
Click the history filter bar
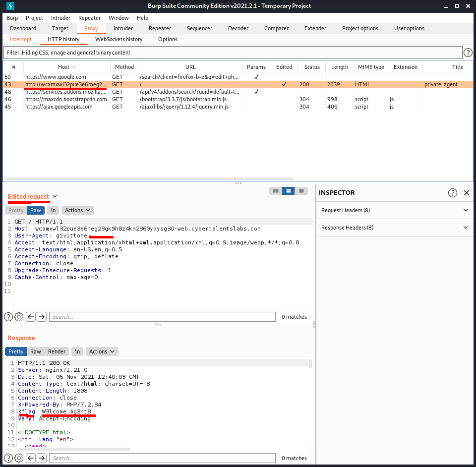(x=233, y=53)
